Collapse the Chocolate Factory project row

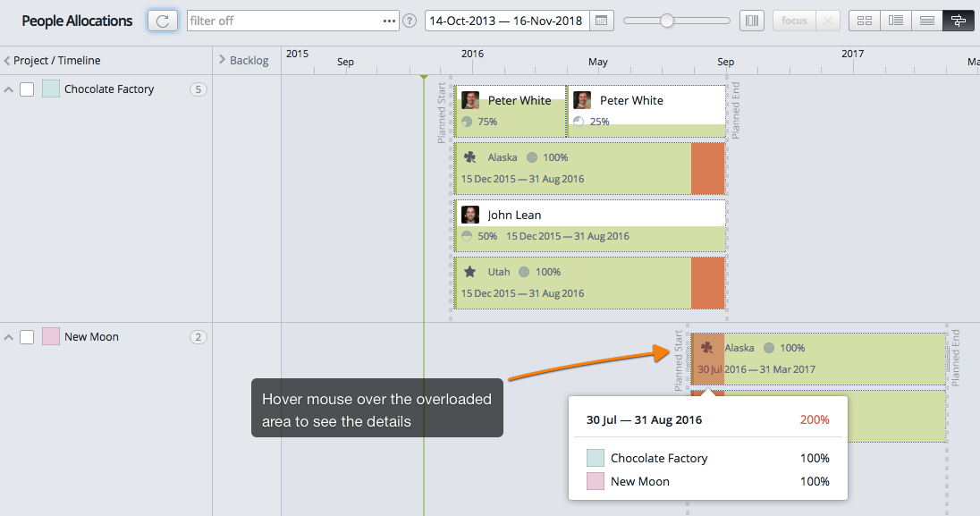click(9, 89)
